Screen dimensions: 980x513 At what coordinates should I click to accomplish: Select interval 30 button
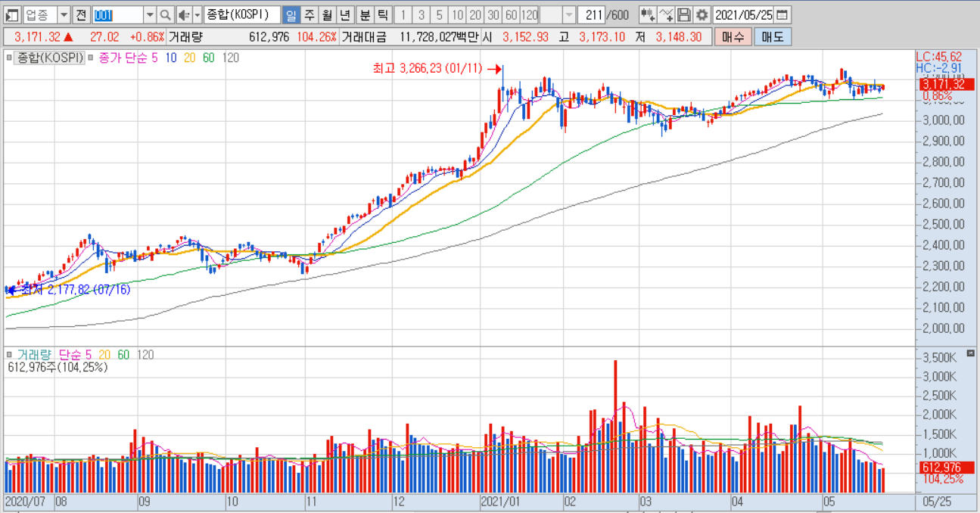[x=493, y=14]
